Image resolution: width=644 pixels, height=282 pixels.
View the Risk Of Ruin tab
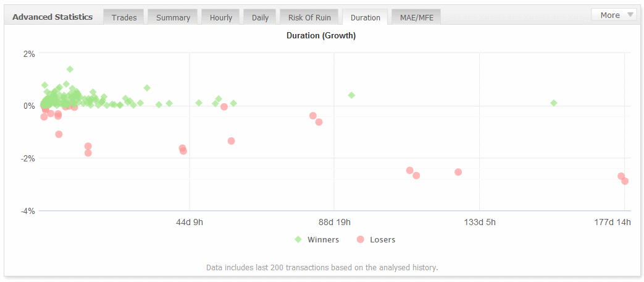(x=309, y=17)
